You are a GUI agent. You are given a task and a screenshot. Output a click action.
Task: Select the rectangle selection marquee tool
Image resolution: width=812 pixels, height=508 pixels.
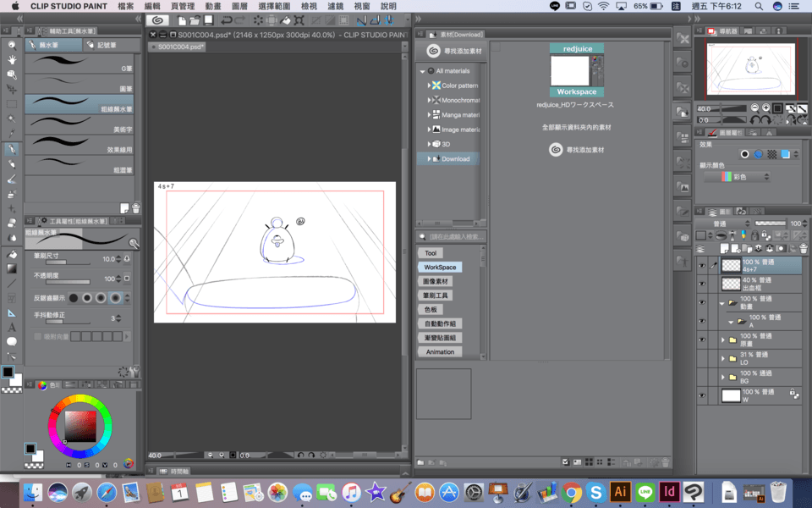point(12,104)
